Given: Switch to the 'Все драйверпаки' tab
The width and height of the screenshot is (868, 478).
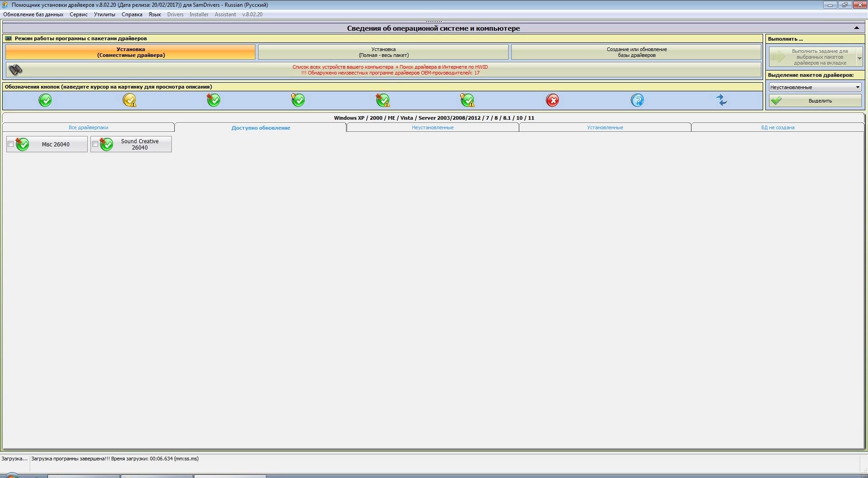Looking at the screenshot, I should (89, 127).
